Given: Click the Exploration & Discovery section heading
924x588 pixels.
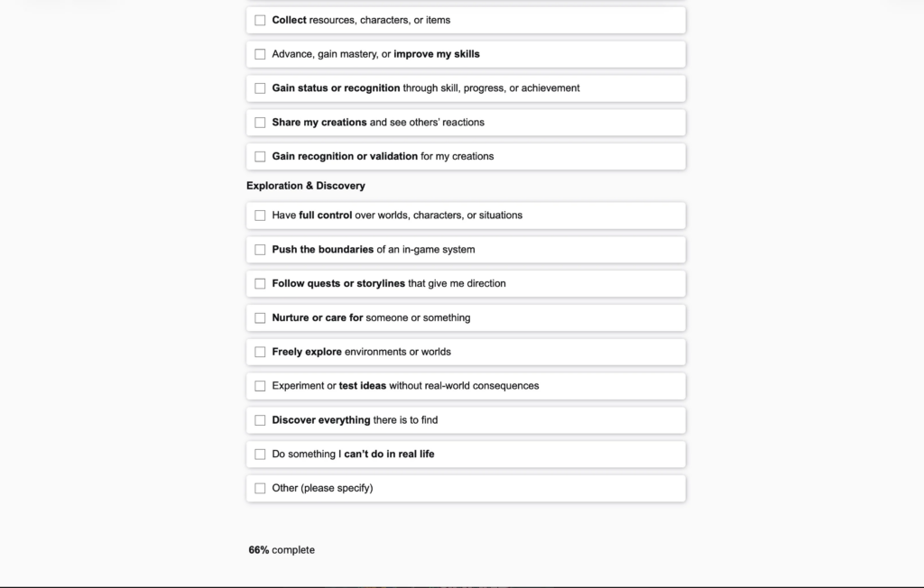Looking at the screenshot, I should (305, 186).
